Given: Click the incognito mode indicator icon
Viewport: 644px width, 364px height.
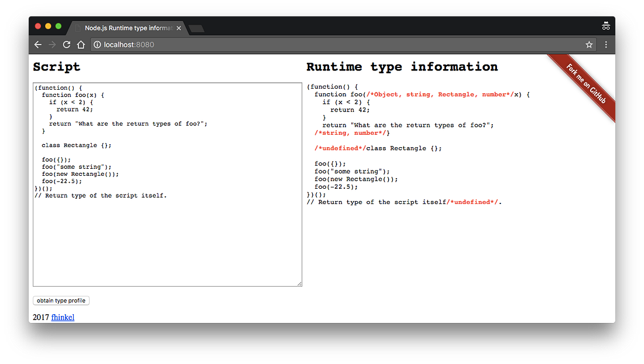Looking at the screenshot, I should (606, 25).
